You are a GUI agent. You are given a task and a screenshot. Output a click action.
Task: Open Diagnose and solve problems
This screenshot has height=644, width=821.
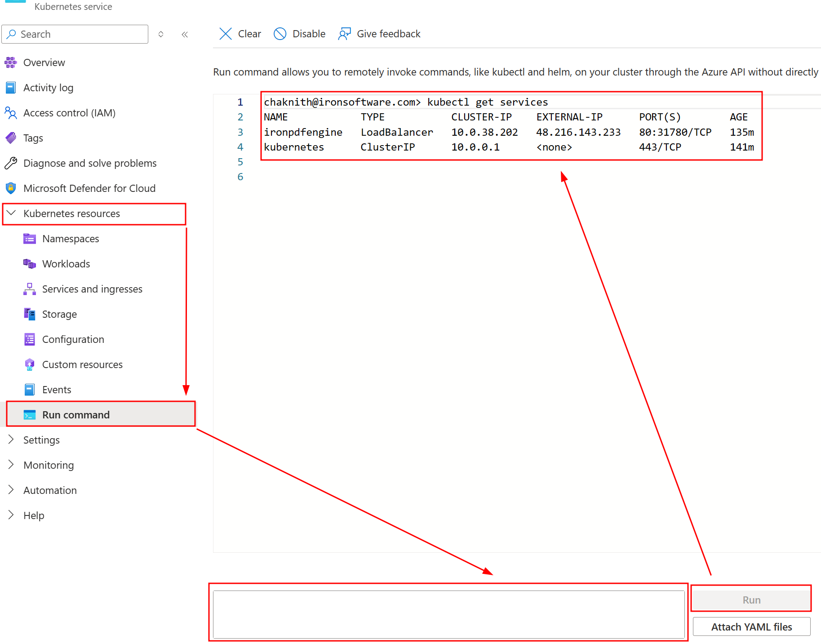[x=90, y=163]
